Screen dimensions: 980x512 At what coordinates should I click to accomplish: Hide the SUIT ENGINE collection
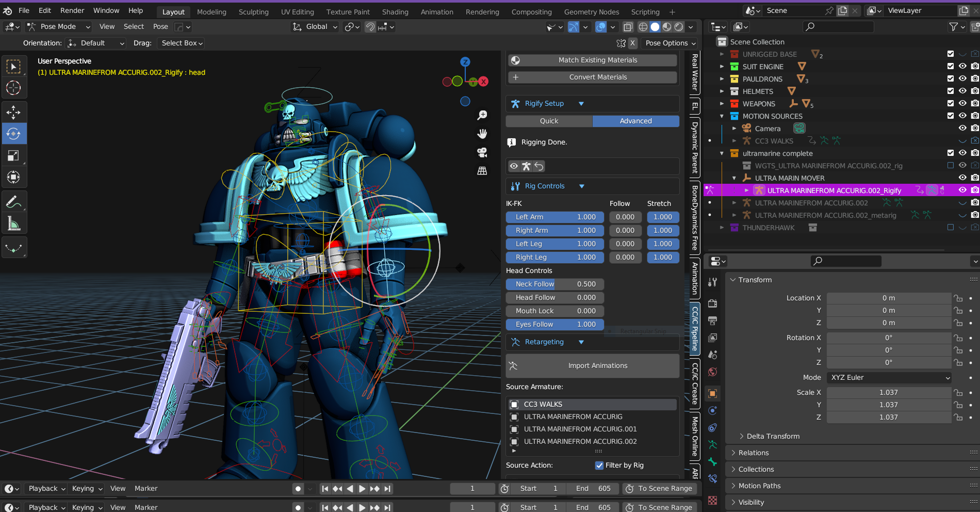962,67
